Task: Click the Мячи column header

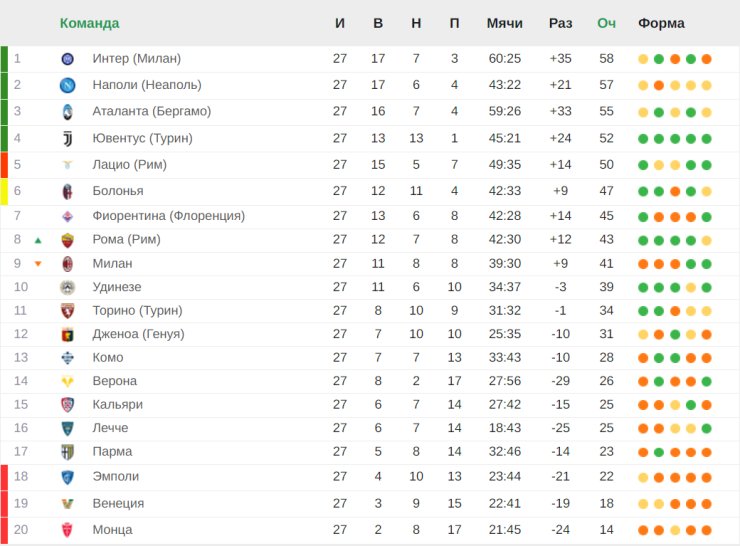Action: click(504, 23)
